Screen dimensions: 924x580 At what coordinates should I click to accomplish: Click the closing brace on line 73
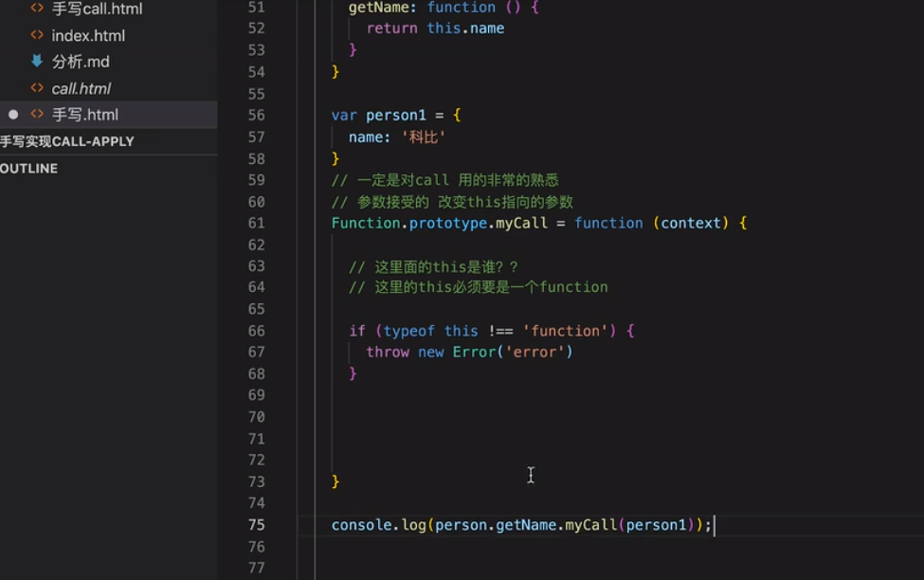point(335,482)
